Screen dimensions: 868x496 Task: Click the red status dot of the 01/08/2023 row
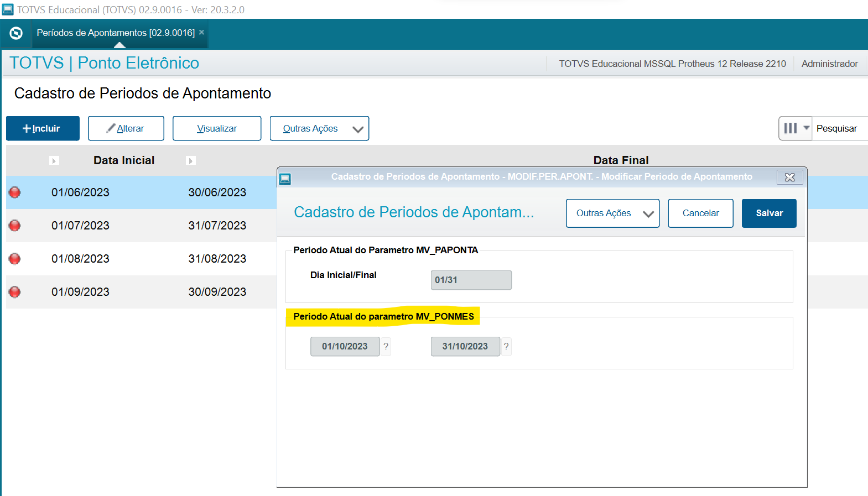click(x=15, y=259)
